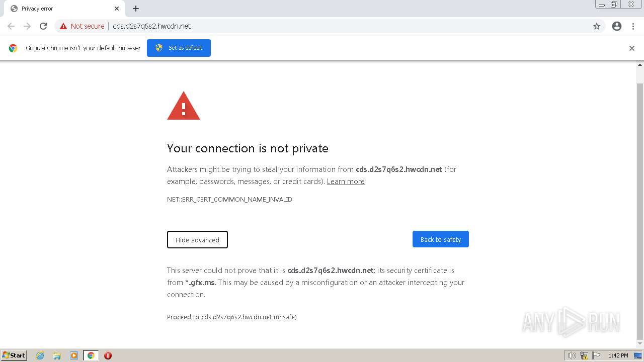Open the Chrome profile account icon
Screen dimensions: 644x362
617,26
